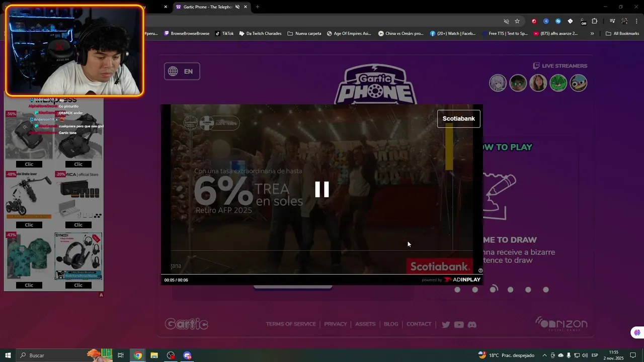The height and width of the screenshot is (362, 644).
Task: Expand hidden bookmarks chevron
Action: 592,34
